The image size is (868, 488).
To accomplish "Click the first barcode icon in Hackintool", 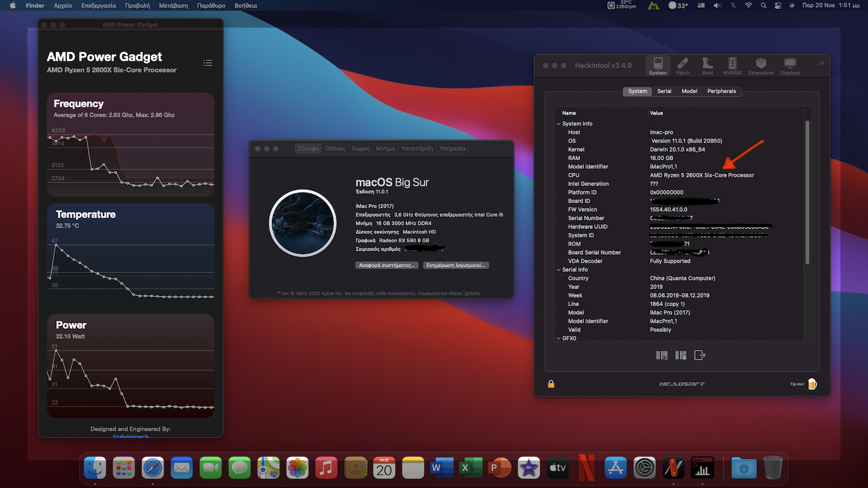I will [x=661, y=355].
